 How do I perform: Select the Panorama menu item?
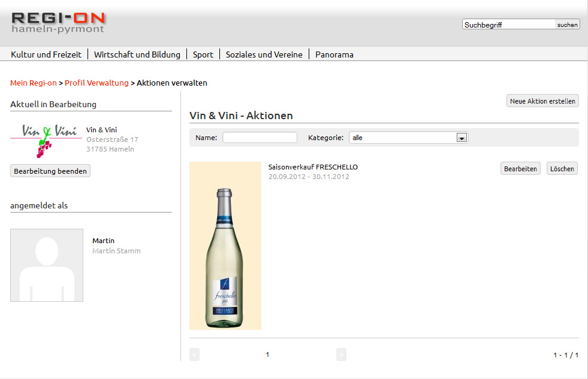(x=334, y=54)
